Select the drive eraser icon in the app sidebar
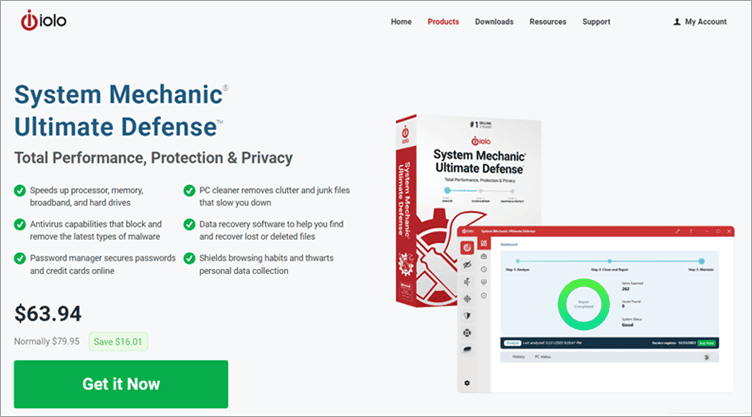Viewport: 752px width, 417px height. point(467,350)
